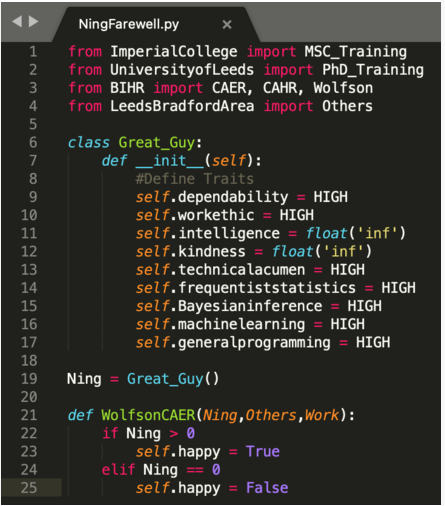Screen dimensions: 445x506
Task: Click the 'True' value on line 23
Action: (263, 452)
